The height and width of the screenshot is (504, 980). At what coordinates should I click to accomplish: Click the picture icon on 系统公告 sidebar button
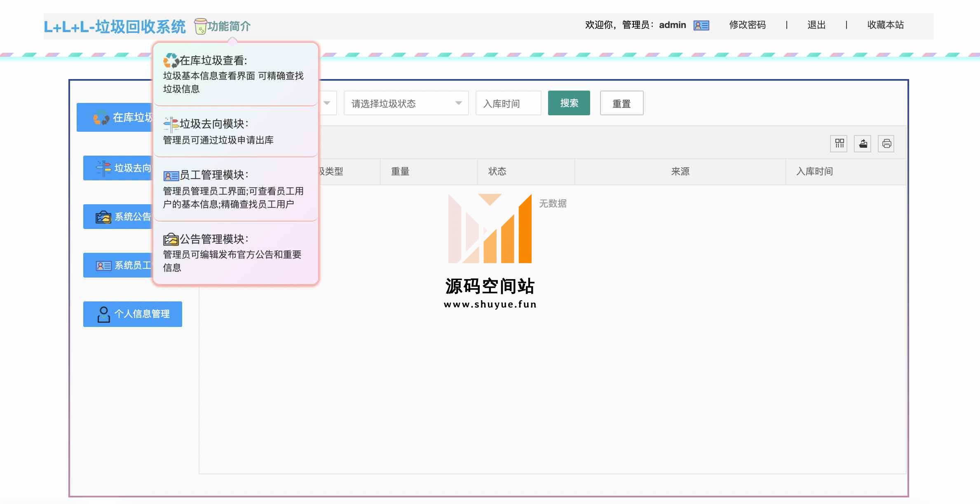tap(103, 217)
